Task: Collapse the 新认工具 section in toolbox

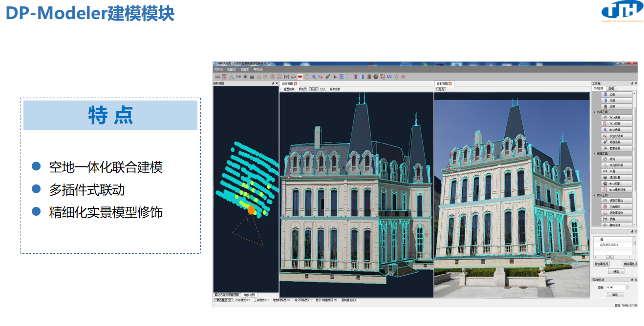Action: [595, 195]
